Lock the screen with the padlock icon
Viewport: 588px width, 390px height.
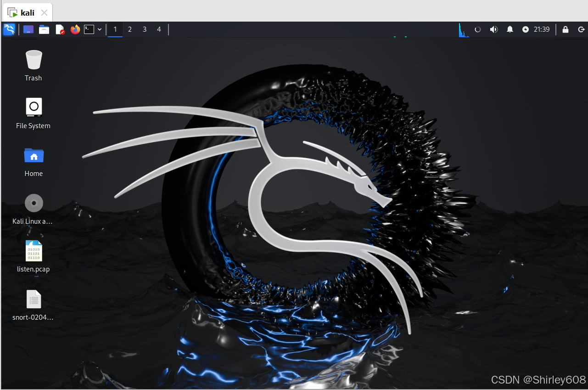click(566, 29)
